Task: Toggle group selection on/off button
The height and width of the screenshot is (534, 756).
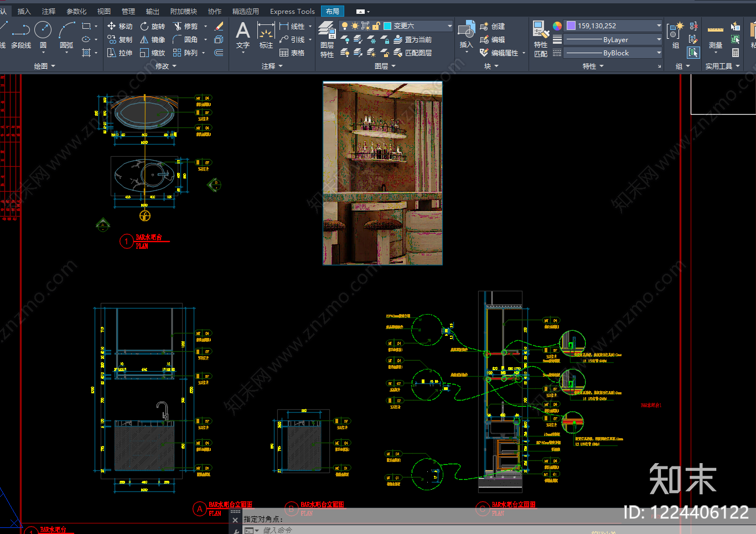Action: point(693,53)
